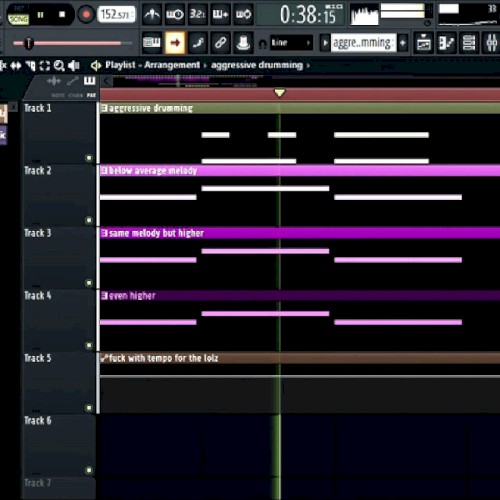
Task: Click the multilink to controllers chain icon
Action: coord(220,43)
